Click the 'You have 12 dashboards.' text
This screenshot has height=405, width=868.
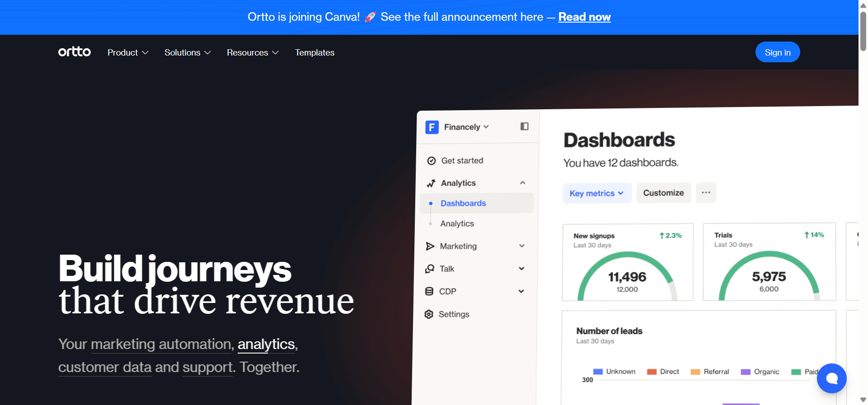coord(621,163)
